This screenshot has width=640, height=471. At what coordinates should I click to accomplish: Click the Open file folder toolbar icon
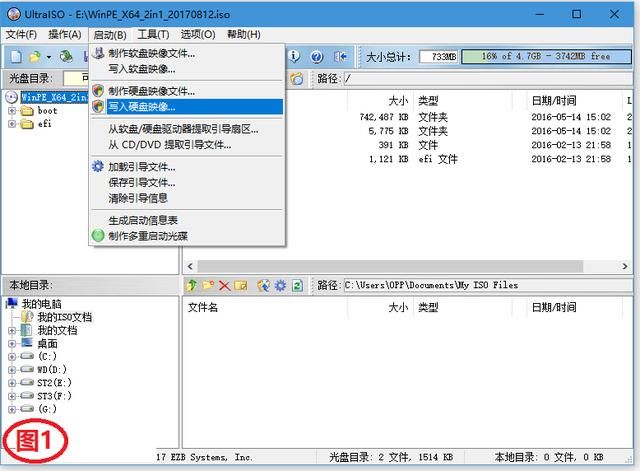coord(35,56)
